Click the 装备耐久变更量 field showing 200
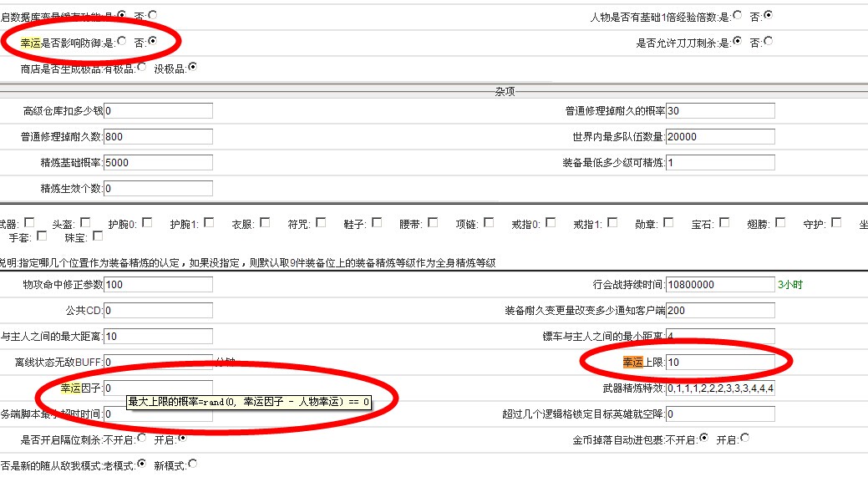Image resolution: width=868 pixels, height=477 pixels. click(x=720, y=311)
